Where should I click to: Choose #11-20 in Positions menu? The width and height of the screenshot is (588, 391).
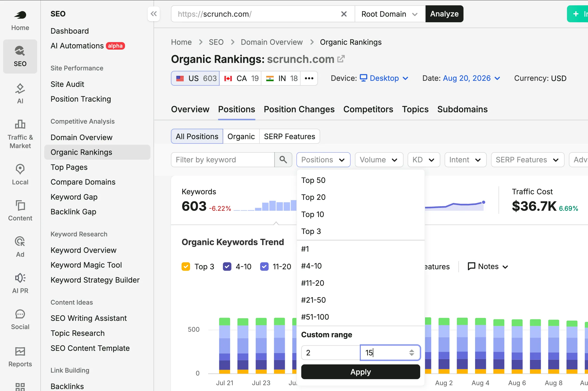[x=360, y=283]
